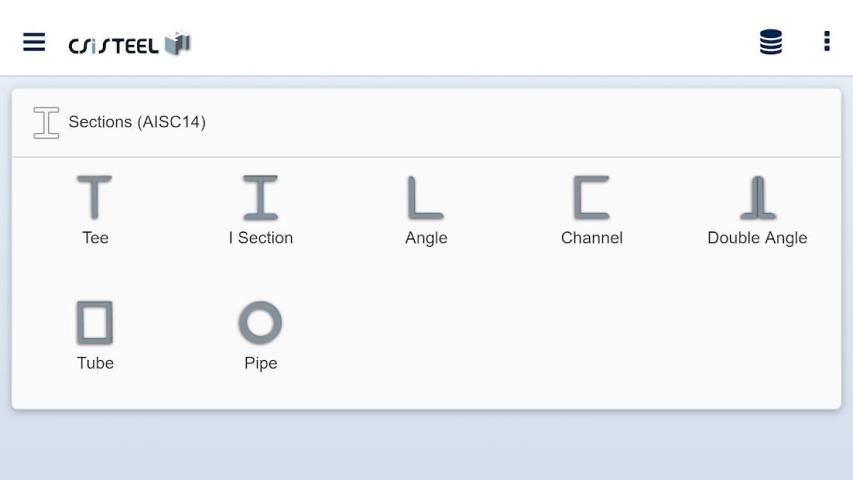Choose the Angle section icon

(x=425, y=197)
